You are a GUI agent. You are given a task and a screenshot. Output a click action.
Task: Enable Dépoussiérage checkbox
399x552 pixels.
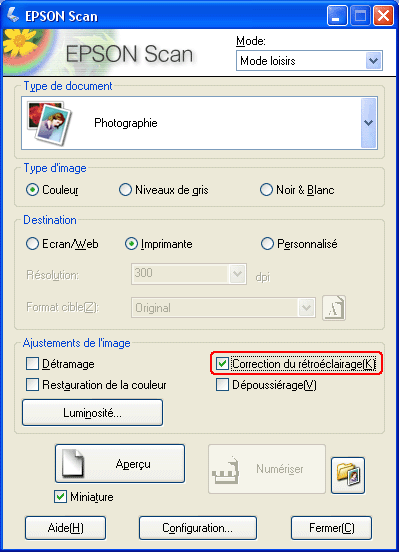pyautogui.click(x=223, y=385)
